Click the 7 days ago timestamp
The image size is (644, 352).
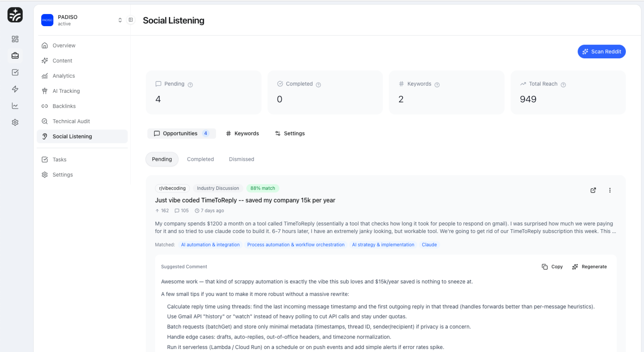pos(209,211)
